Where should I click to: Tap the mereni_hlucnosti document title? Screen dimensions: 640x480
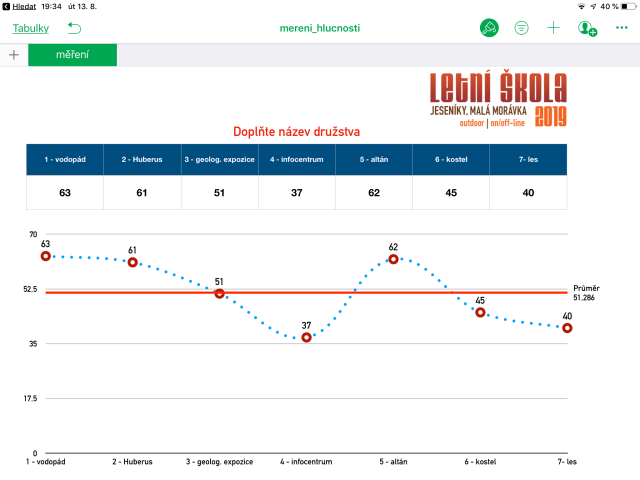320,28
